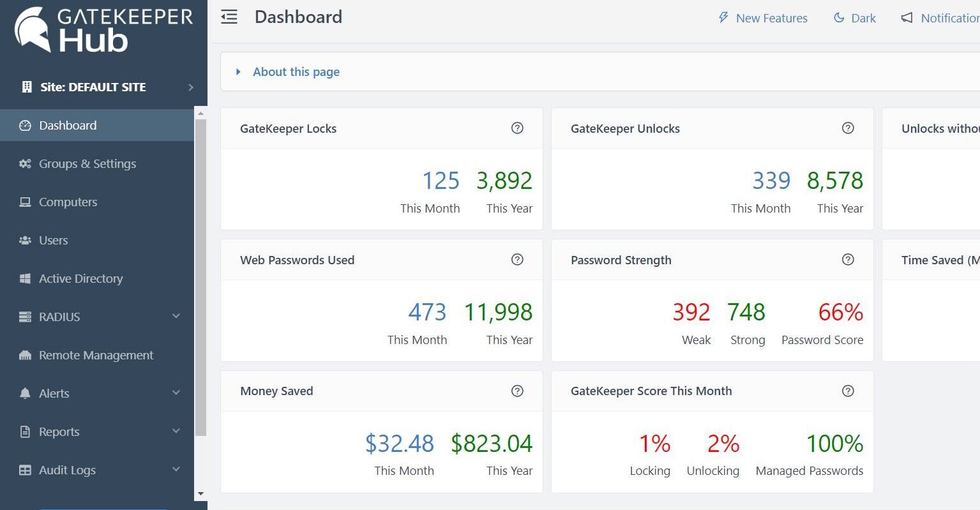Screen dimensions: 980x510
Task: Expand the Reports section
Action: [59, 431]
